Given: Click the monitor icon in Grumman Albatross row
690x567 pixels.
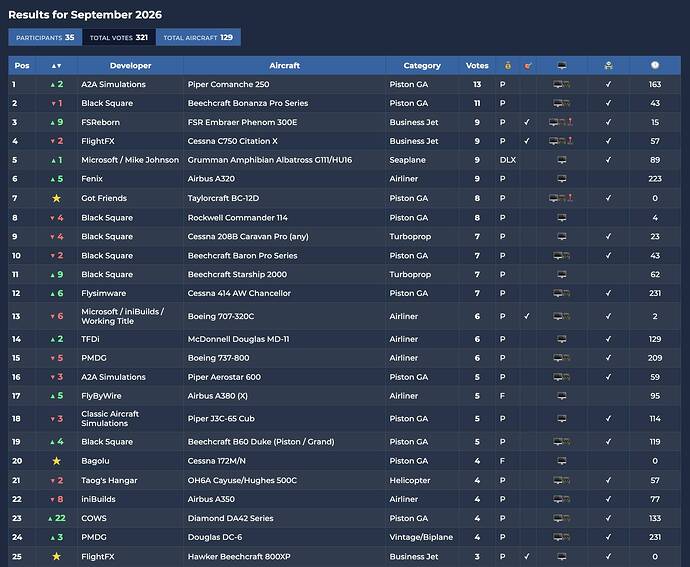Looking at the screenshot, I should (562, 160).
